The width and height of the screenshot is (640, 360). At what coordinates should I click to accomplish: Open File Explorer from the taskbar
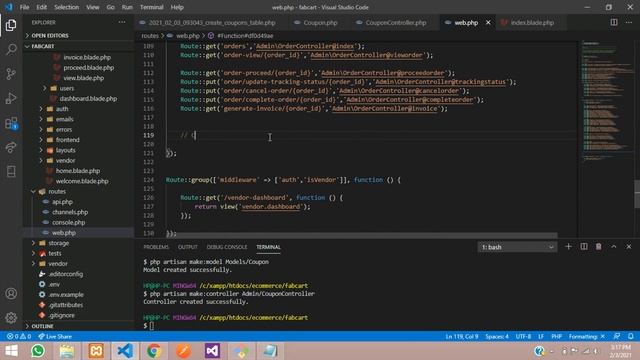[x=67, y=351]
